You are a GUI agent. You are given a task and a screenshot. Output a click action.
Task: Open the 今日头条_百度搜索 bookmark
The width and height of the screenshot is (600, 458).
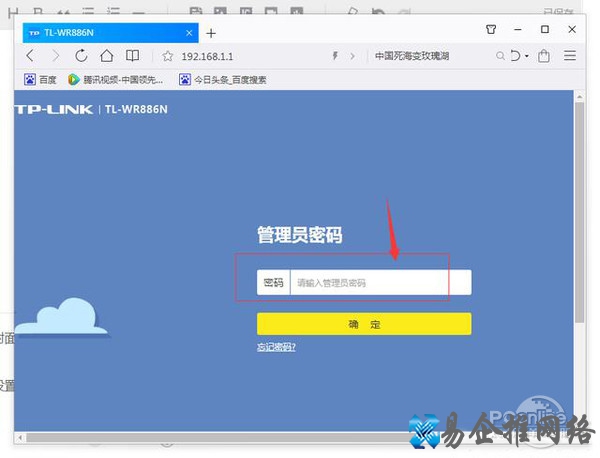click(223, 80)
